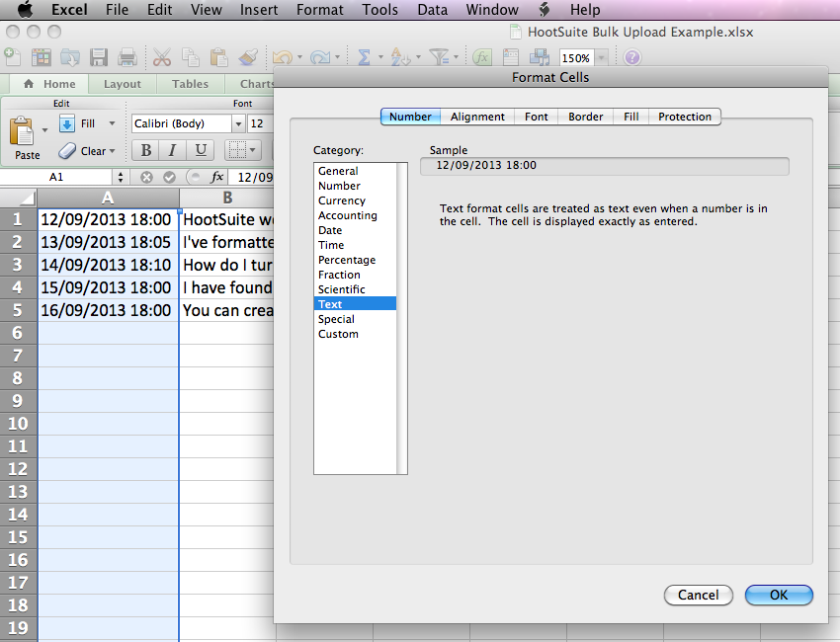The height and width of the screenshot is (642, 840).
Task: Click cell A3 with 14/09/2013 18:10
Action: pyautogui.click(x=109, y=265)
